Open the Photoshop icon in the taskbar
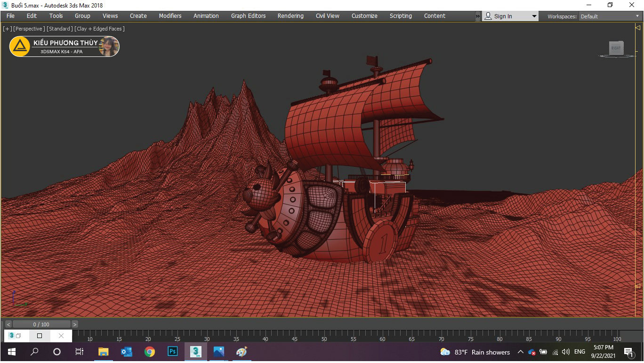This screenshot has height=363, width=644. [x=173, y=352]
